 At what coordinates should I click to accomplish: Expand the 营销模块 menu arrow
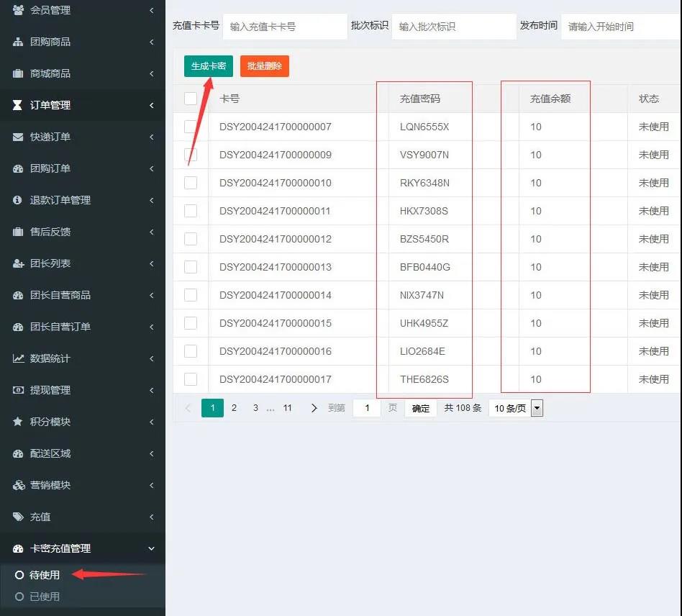point(151,485)
